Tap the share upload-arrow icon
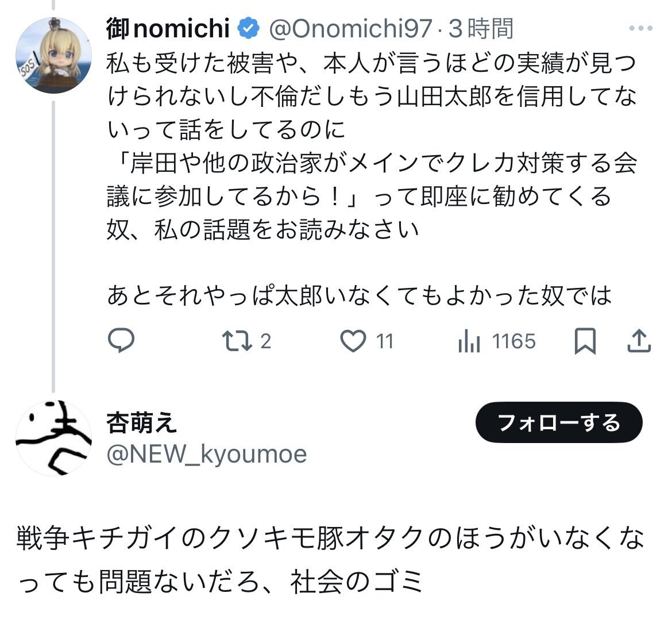The image size is (672, 639). [x=639, y=341]
